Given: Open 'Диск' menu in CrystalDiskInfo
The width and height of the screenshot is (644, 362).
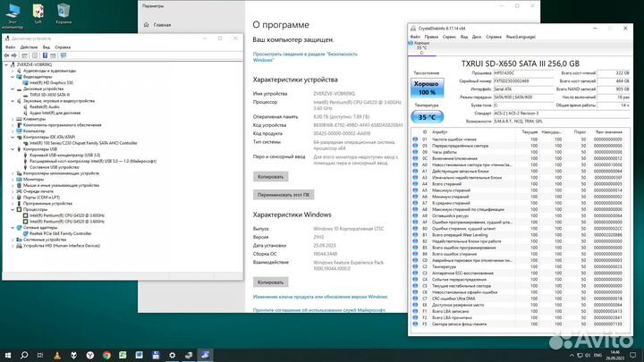Looking at the screenshot, I should coord(477,37).
